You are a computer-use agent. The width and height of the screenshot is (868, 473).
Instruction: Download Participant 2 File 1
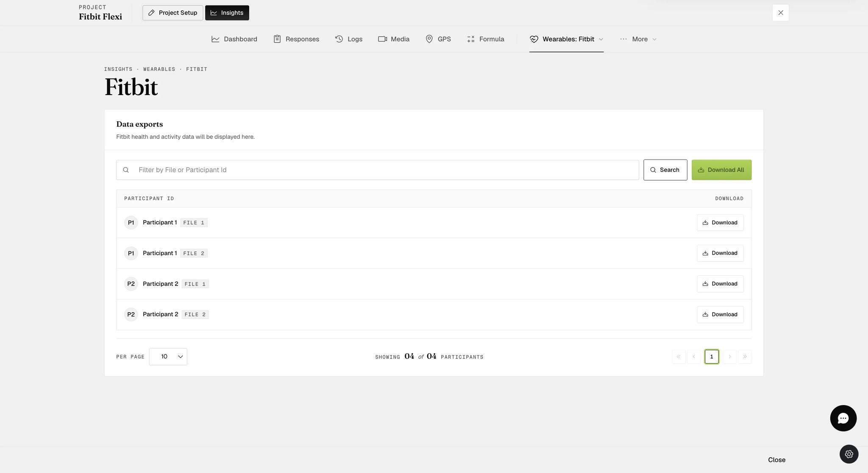pos(720,284)
